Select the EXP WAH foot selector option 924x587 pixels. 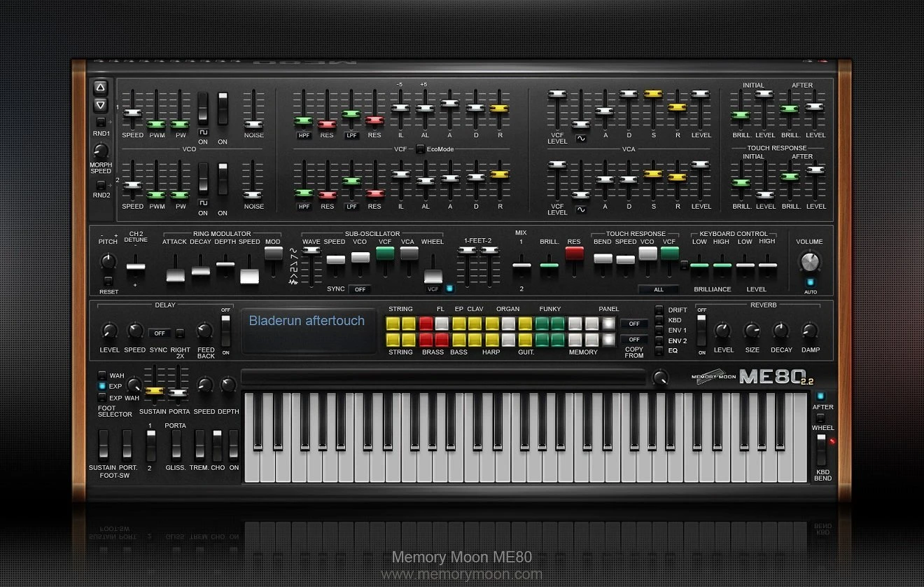coord(102,398)
